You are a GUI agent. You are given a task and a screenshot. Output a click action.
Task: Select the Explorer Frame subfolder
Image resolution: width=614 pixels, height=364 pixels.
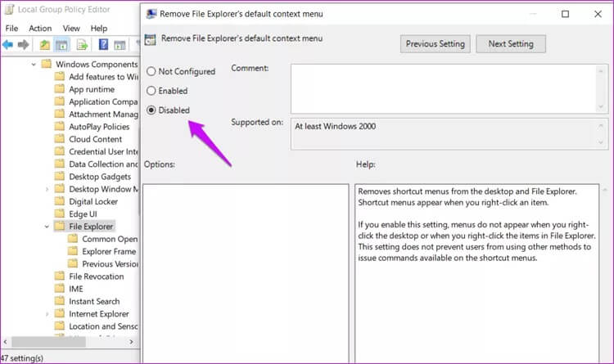(109, 251)
